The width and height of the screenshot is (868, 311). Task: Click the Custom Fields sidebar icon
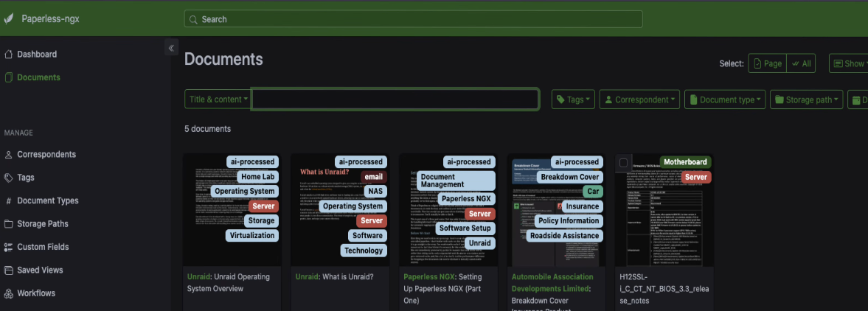tap(8, 247)
